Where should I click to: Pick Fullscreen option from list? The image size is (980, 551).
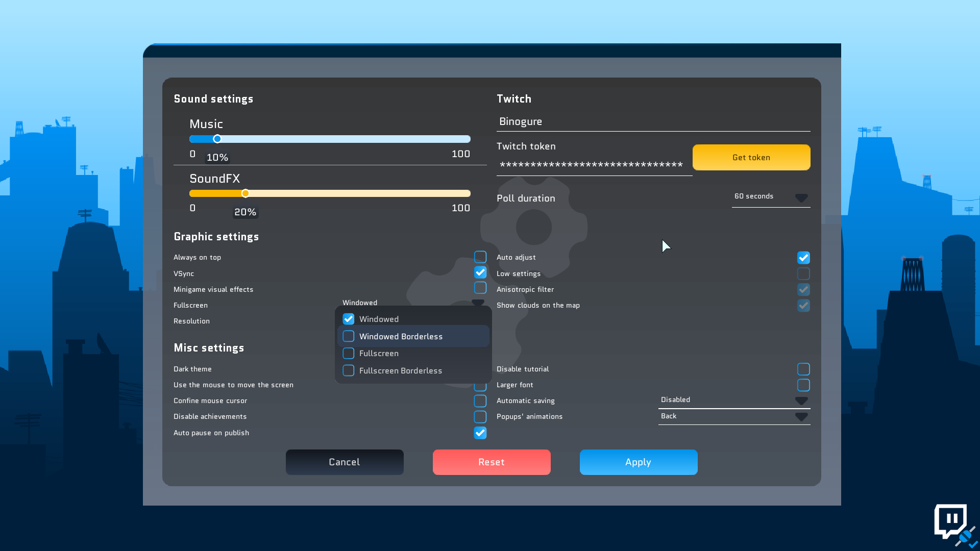[413, 353]
